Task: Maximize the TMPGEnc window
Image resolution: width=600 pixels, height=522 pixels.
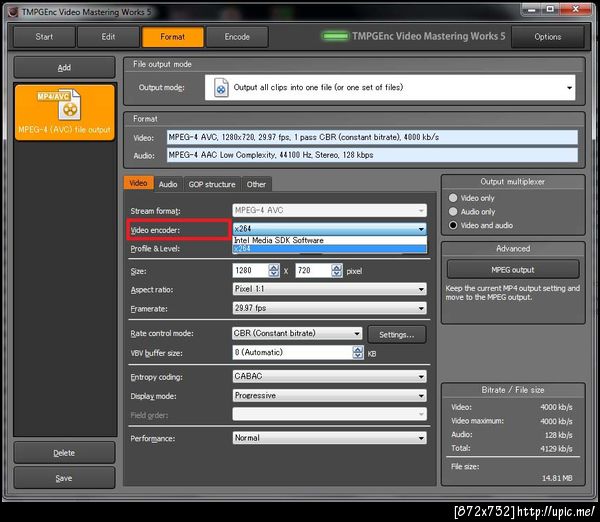Action: pyautogui.click(x=550, y=9)
